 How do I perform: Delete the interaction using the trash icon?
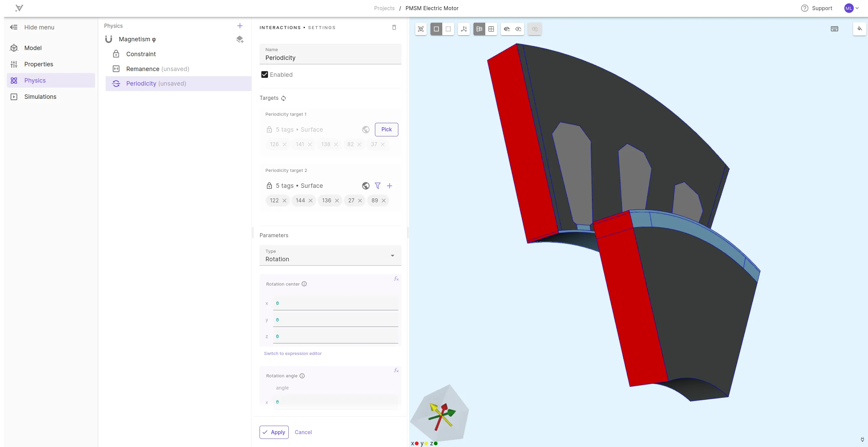point(394,27)
